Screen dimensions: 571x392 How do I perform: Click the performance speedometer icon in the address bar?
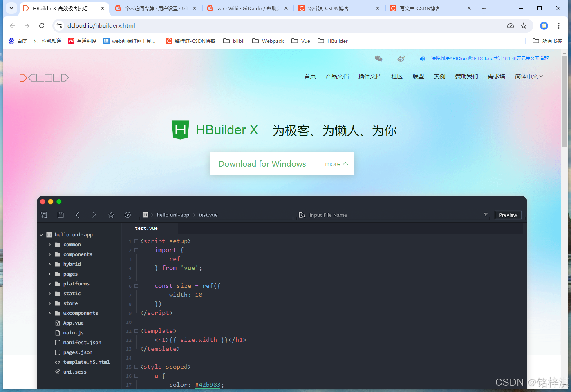point(511,26)
